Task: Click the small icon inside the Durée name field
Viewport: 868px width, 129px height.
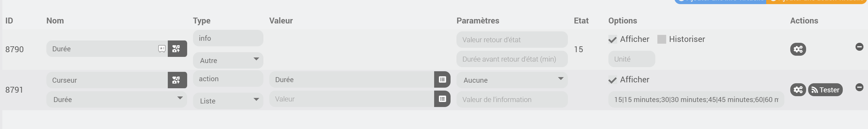Action: tap(162, 49)
